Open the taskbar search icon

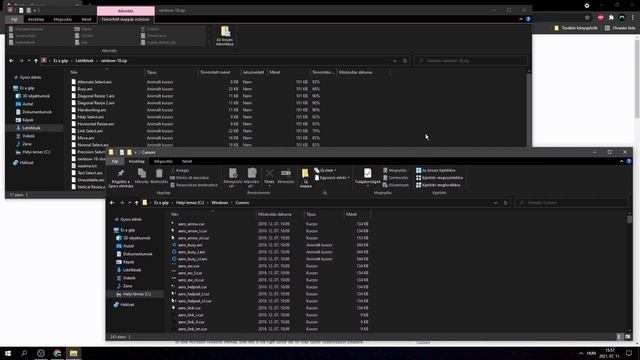click(x=24, y=353)
